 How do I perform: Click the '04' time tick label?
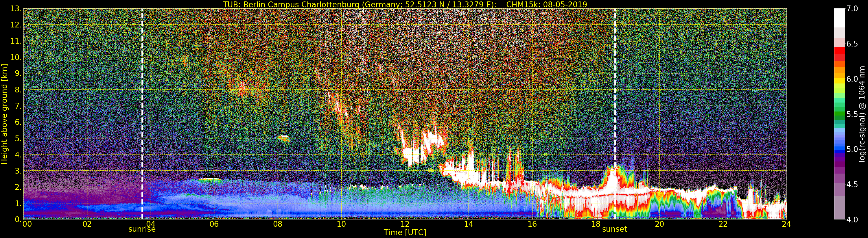[x=151, y=224]
